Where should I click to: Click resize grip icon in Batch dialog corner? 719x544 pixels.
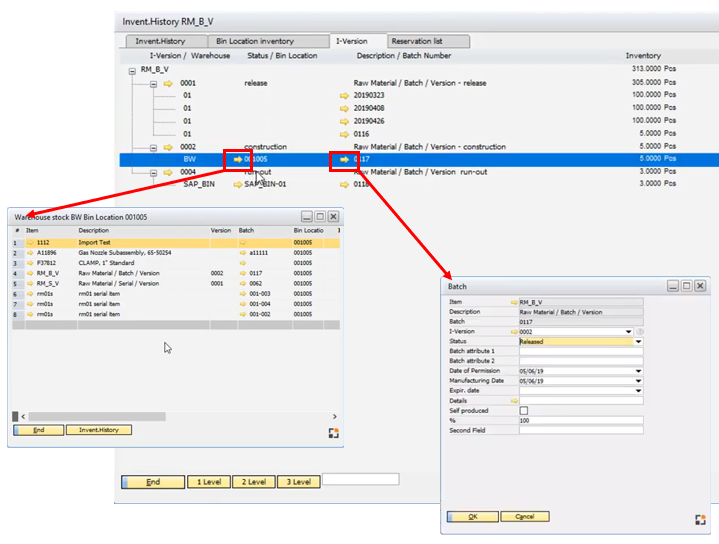[x=700, y=519]
